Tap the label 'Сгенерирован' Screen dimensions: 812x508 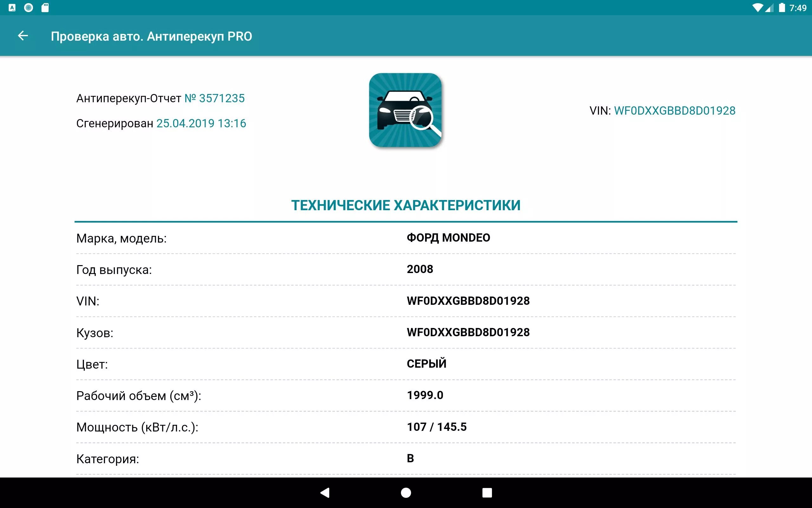(x=115, y=124)
